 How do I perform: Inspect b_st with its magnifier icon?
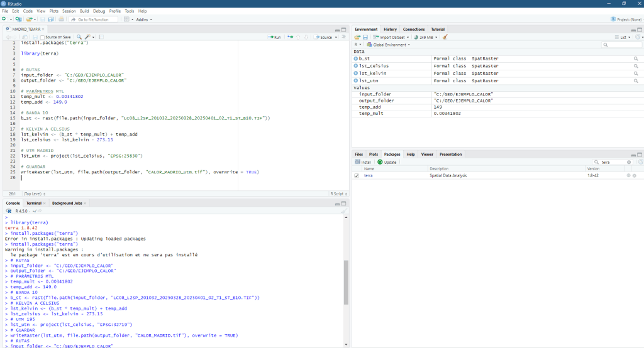point(636,58)
